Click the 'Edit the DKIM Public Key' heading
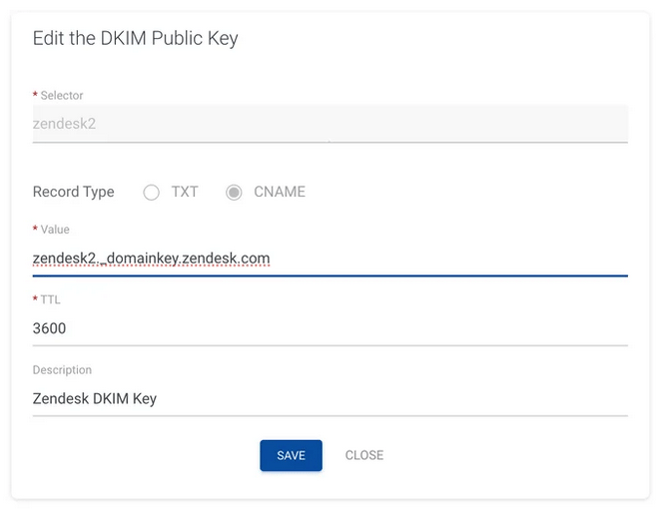This screenshot has height=510, width=657. coord(135,39)
